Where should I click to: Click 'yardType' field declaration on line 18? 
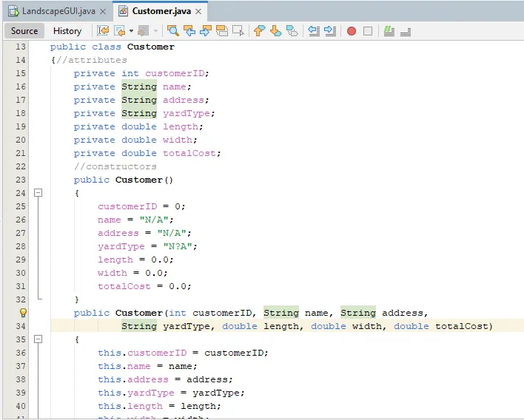pos(187,114)
